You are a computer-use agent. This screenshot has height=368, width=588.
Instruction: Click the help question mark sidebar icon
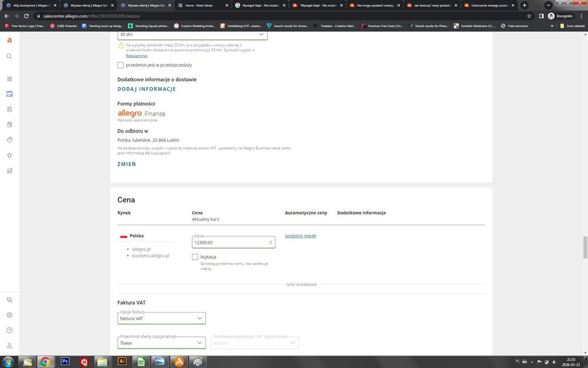coord(9,330)
